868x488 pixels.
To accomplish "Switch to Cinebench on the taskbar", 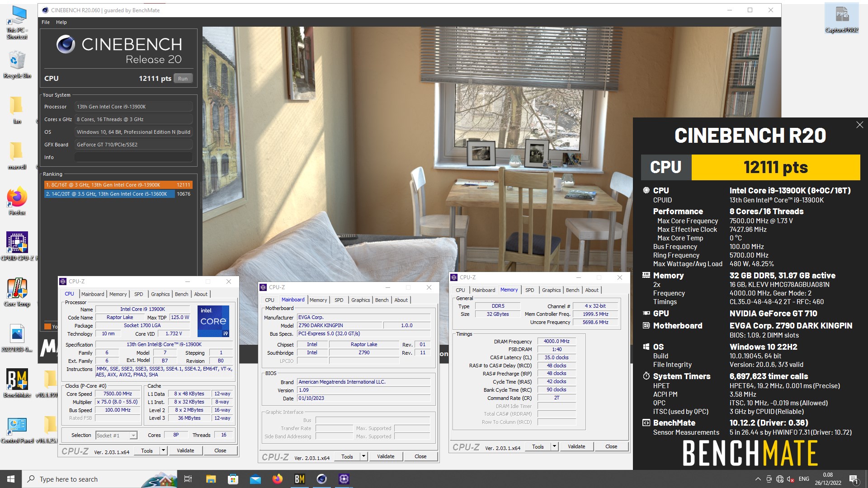I will click(321, 479).
